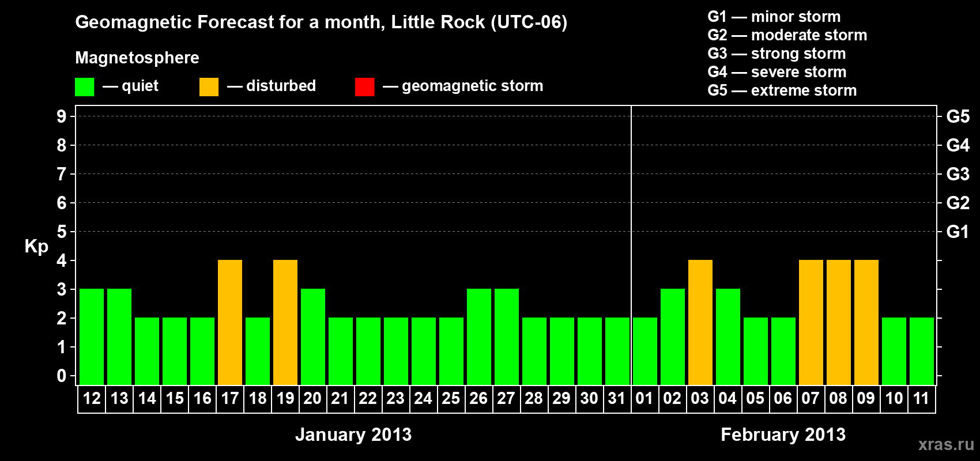980x461 pixels.
Task: Select the green bar for February 04
Action: tap(728, 337)
